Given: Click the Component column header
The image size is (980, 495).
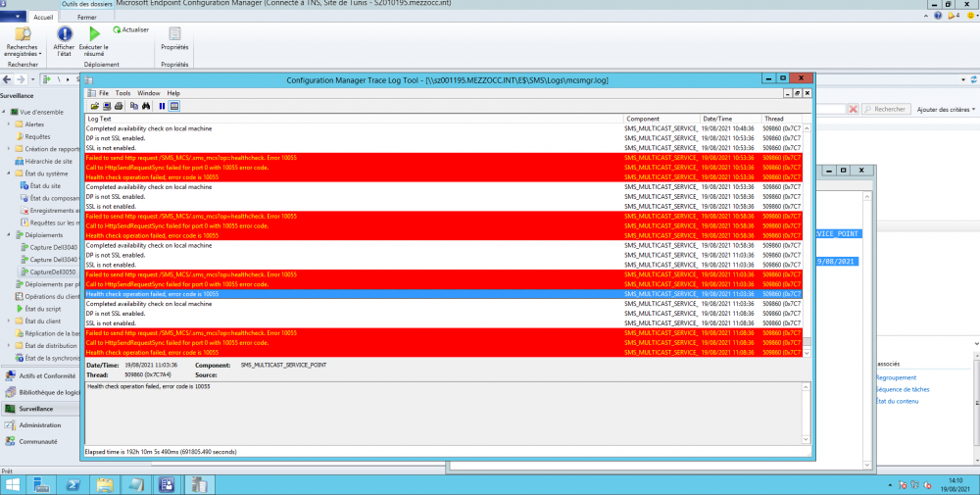Looking at the screenshot, I should point(661,119).
